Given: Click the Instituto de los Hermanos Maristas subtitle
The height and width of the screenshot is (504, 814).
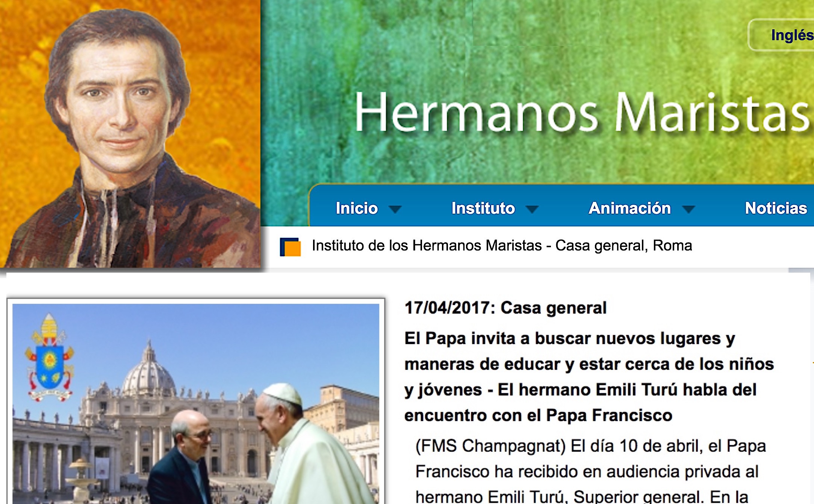Looking at the screenshot, I should click(x=502, y=246).
